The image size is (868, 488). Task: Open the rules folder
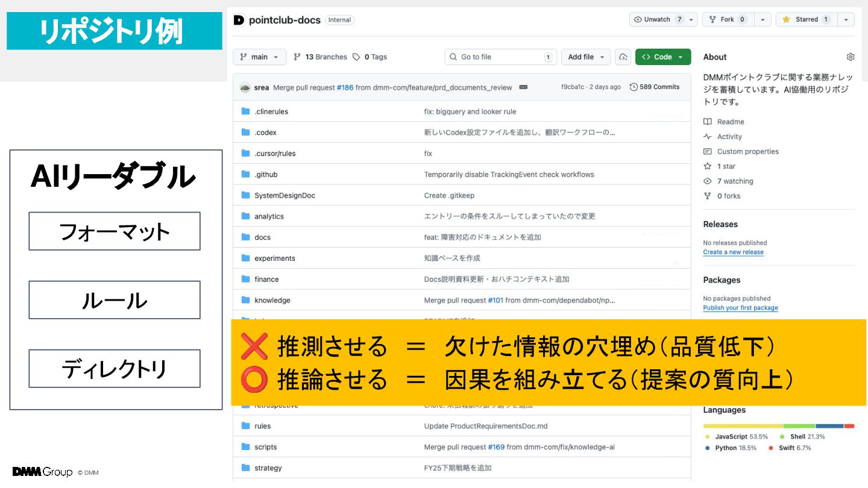[262, 426]
